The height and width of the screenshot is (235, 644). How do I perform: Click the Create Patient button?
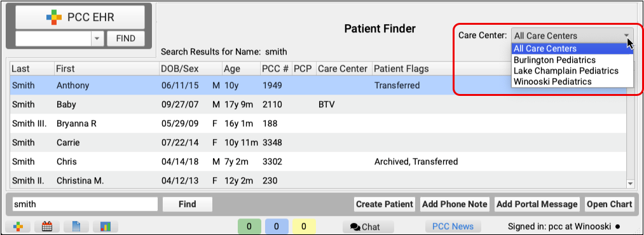point(385,205)
